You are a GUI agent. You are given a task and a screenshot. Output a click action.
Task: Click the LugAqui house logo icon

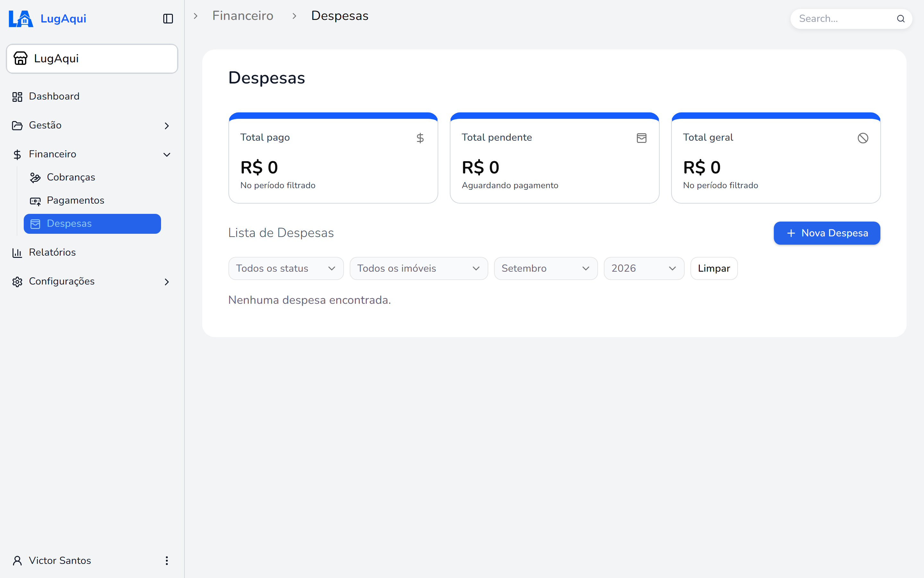click(x=21, y=19)
